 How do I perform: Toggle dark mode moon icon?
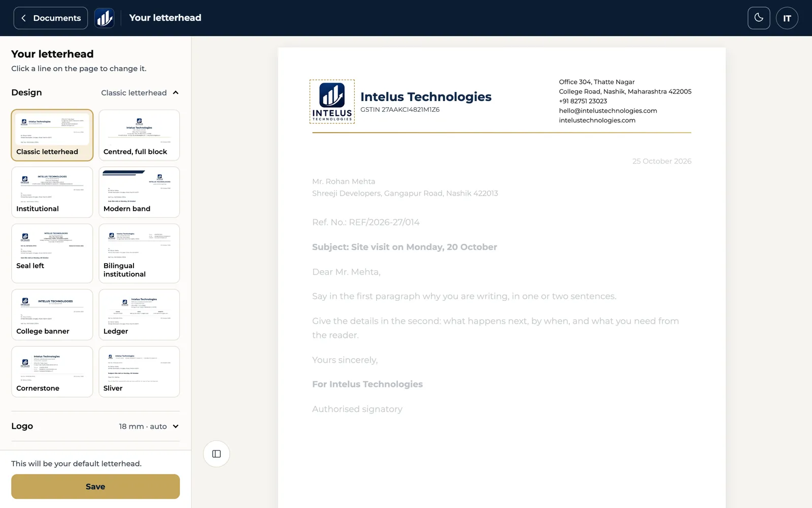759,18
